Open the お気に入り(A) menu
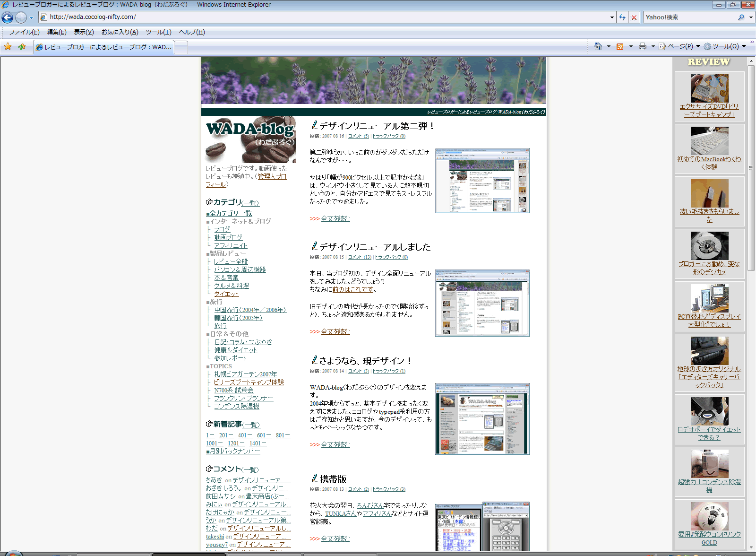The height and width of the screenshot is (556, 756). coord(120,32)
